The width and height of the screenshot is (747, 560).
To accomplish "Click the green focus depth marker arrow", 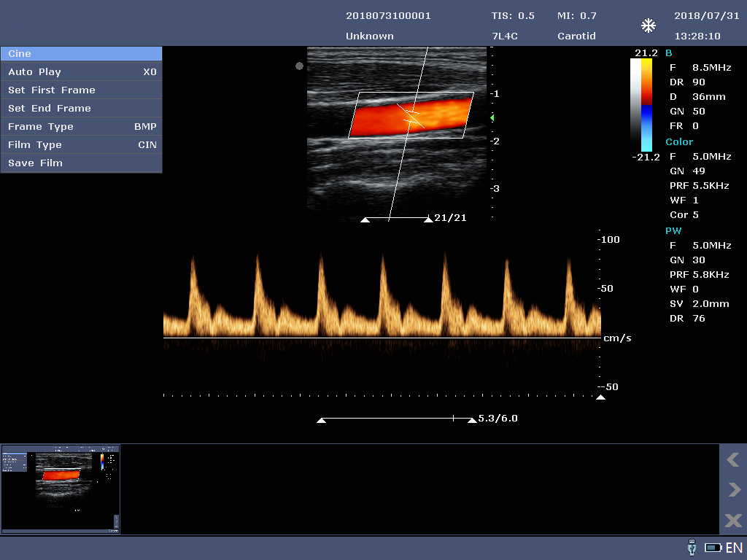I will pyautogui.click(x=492, y=117).
